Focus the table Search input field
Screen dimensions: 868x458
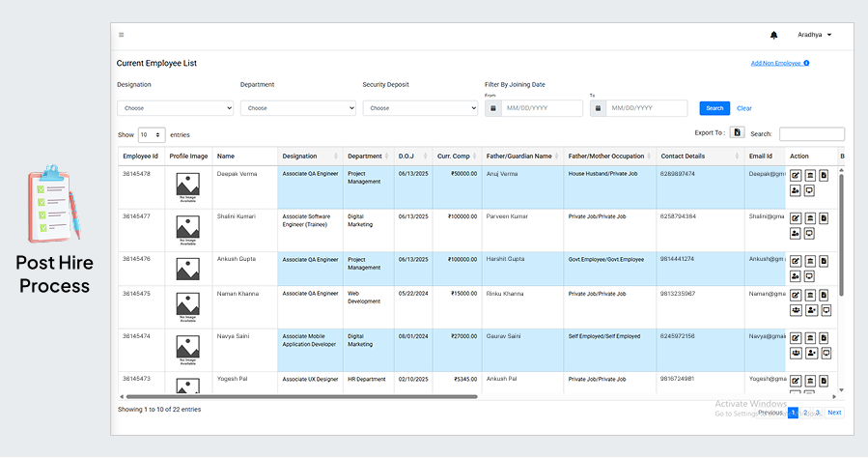point(812,134)
